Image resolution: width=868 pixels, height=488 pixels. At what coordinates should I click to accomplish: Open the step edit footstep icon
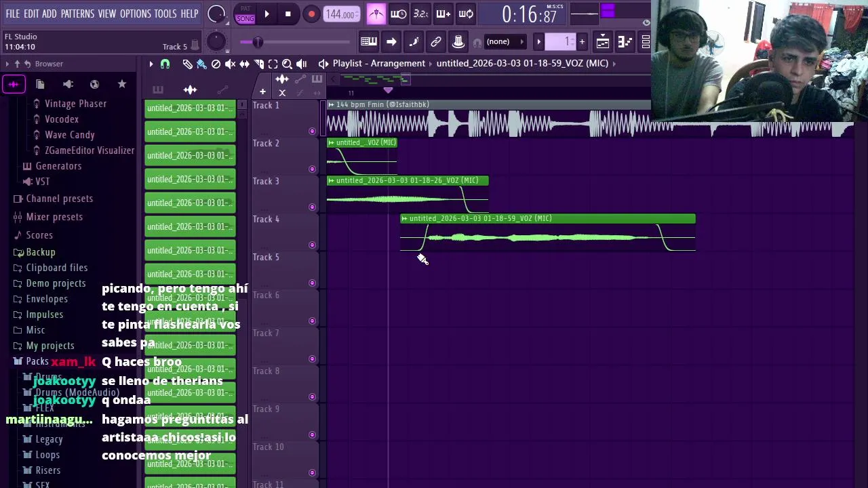(414, 42)
